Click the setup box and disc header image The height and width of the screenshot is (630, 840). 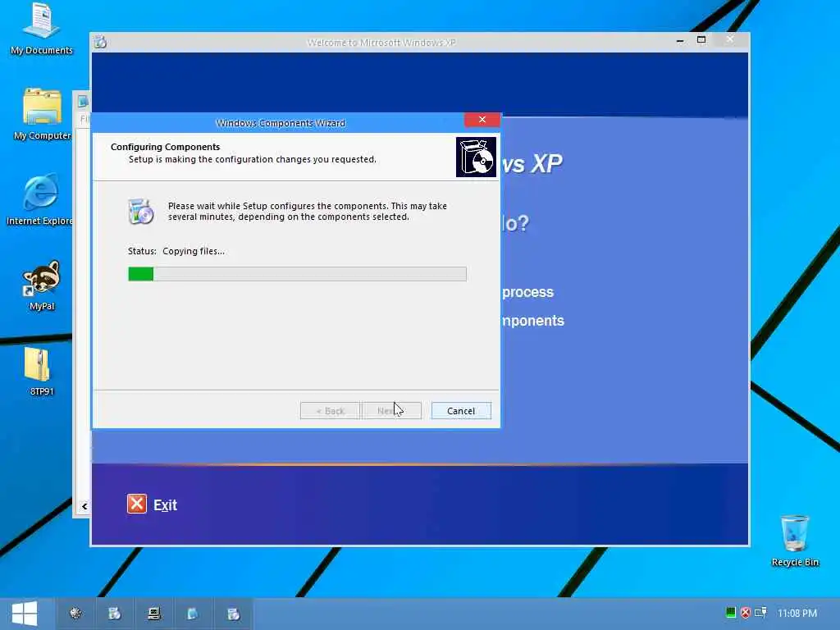(x=476, y=157)
